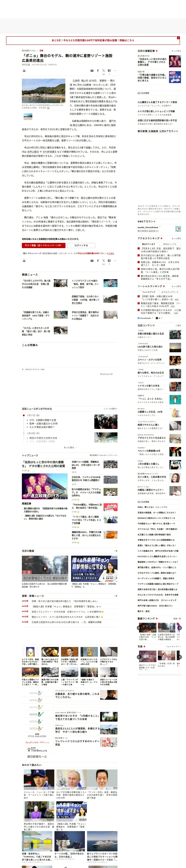This screenshot has height=868, width=186.
Task: Open the more options ellipsis under the headline
Action: 115,71
